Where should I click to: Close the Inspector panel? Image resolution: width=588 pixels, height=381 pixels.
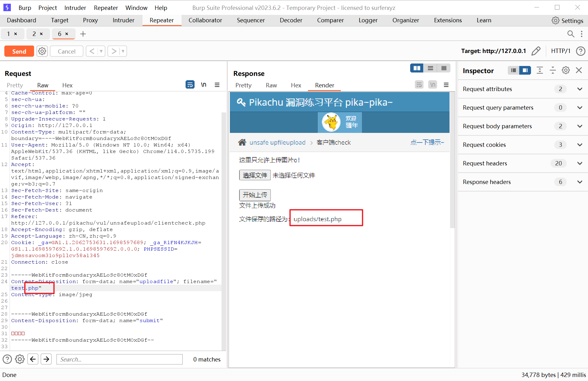(579, 71)
